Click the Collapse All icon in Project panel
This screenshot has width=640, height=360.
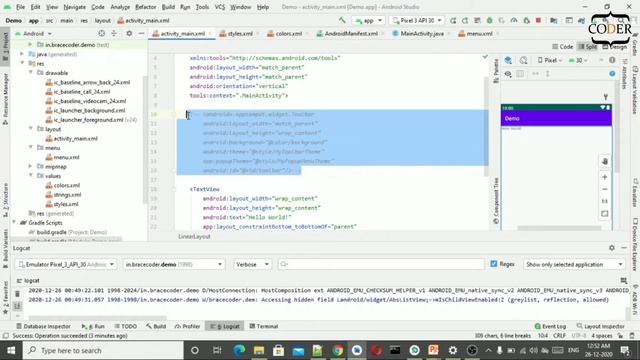click(x=114, y=33)
